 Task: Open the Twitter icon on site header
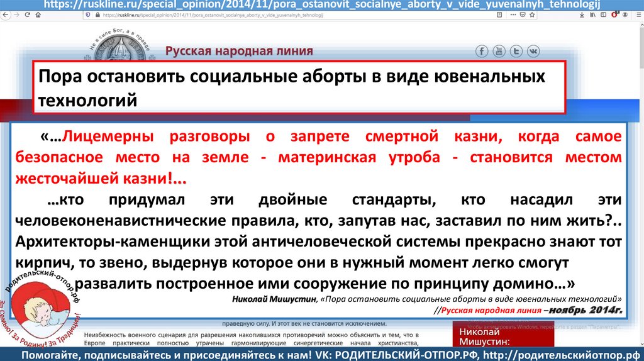[x=516, y=52]
